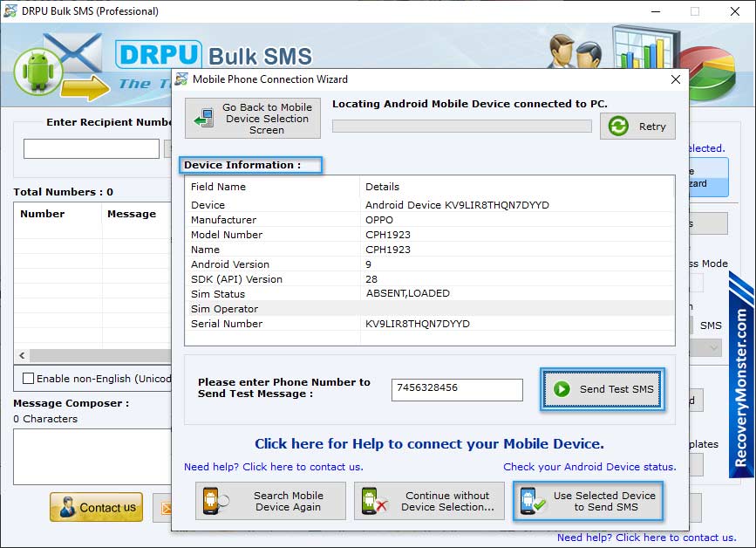
Task: Click the Message column header in main window
Action: [x=136, y=214]
